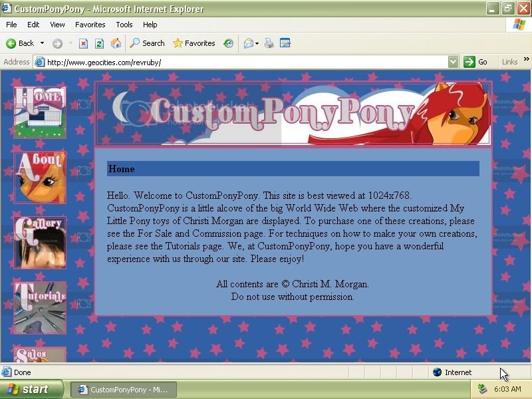Open the Back history dropdown arrow
This screenshot has height=399, width=532.
[x=42, y=43]
